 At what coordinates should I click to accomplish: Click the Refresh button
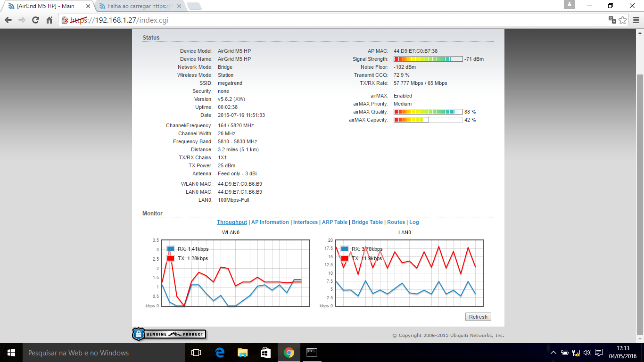pyautogui.click(x=478, y=317)
